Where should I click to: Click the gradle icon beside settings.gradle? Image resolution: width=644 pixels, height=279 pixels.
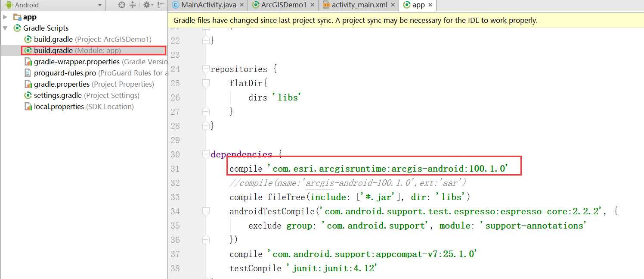coord(28,95)
